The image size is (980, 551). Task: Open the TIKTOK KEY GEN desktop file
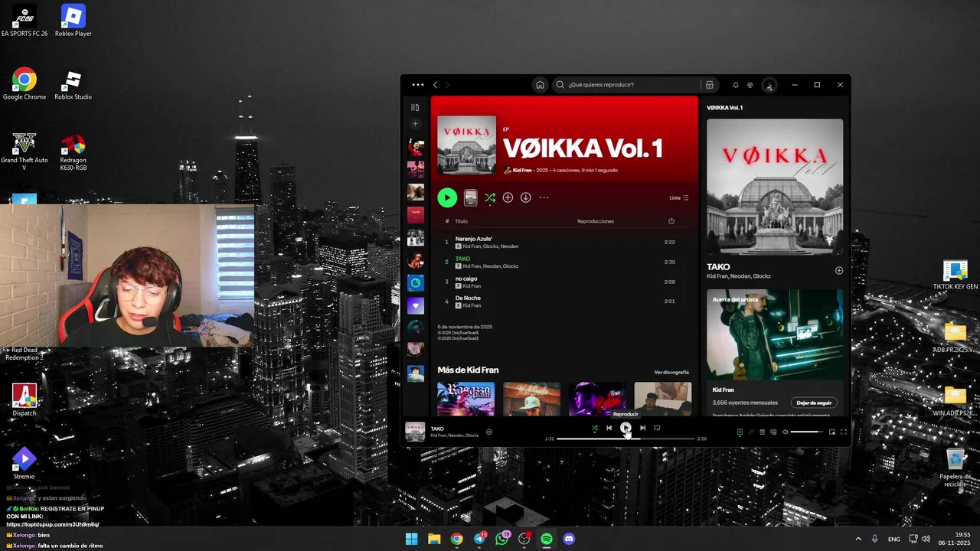(955, 275)
